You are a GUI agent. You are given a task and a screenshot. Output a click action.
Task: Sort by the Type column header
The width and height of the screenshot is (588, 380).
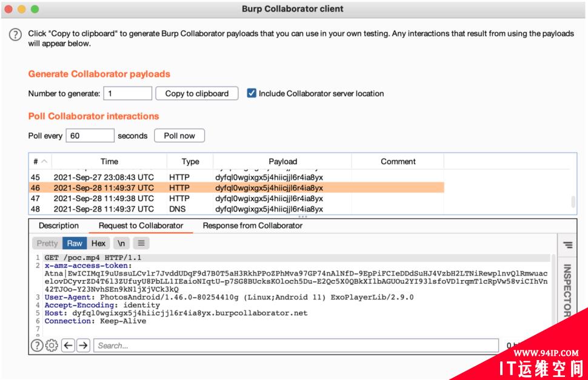click(x=190, y=162)
